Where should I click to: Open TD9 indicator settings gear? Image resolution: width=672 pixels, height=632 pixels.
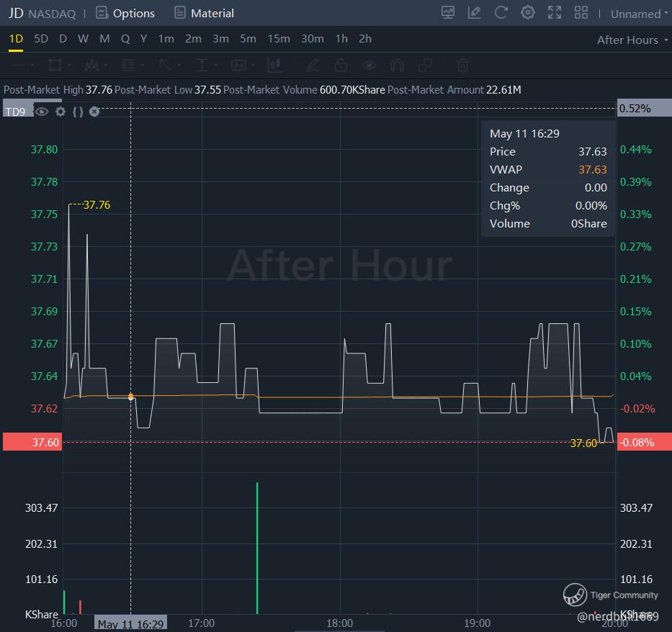click(x=61, y=112)
